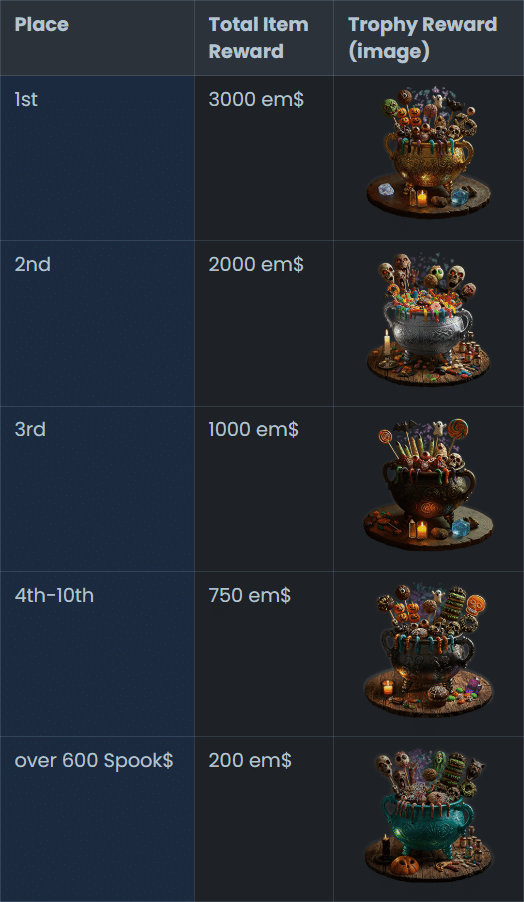Select the Place column header
524x902 pixels.
[x=97, y=38]
